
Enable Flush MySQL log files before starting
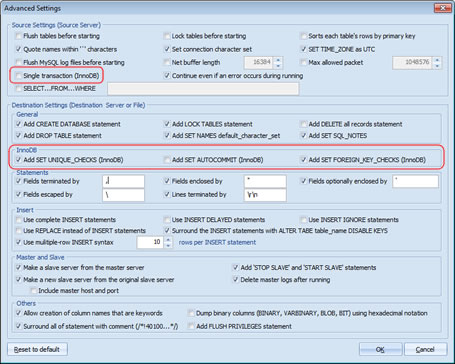coord(18,62)
